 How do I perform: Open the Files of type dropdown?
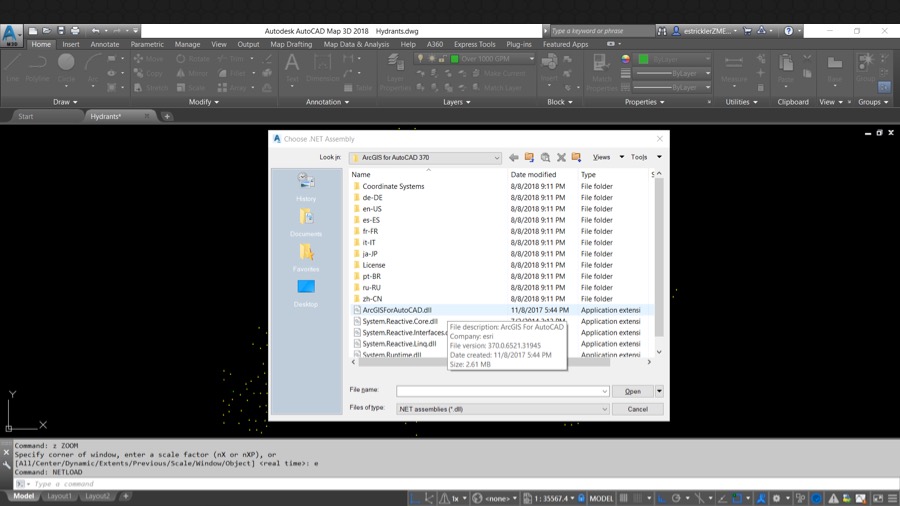click(x=502, y=409)
